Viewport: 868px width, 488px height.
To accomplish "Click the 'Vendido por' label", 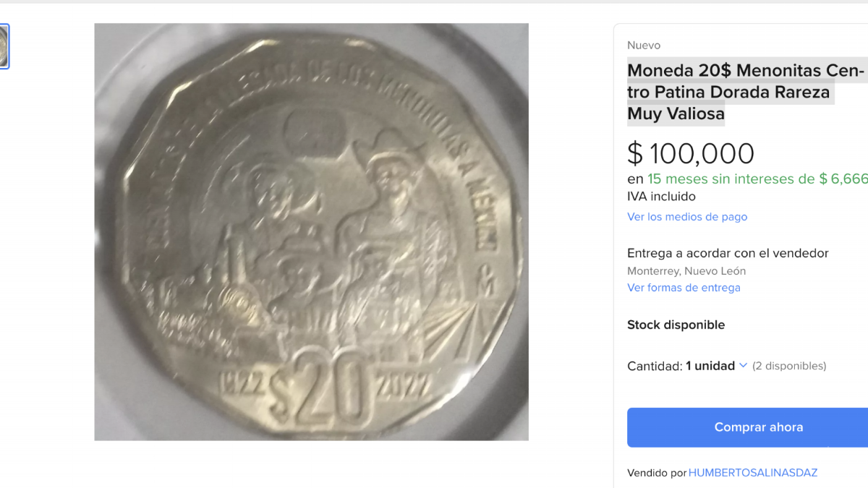I will coord(656,473).
